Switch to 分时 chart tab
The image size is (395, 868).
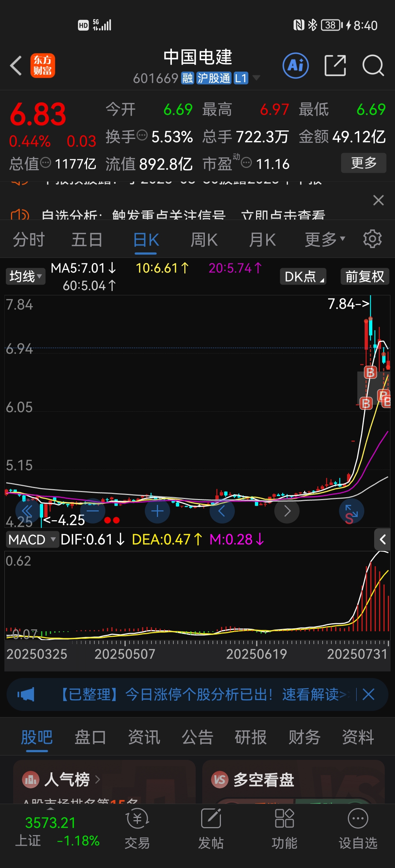(29, 240)
